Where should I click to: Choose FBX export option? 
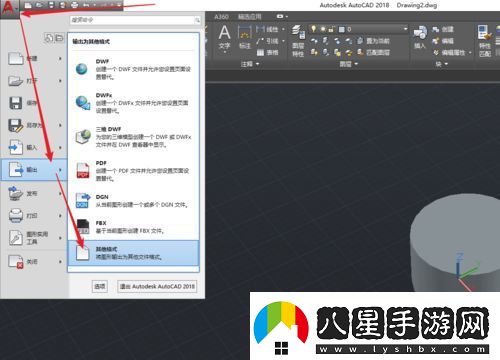(133, 227)
